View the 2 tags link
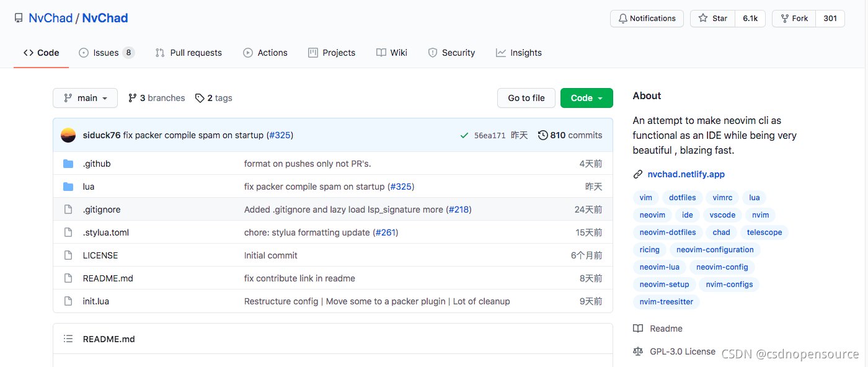The width and height of the screenshot is (868, 367). (x=213, y=98)
